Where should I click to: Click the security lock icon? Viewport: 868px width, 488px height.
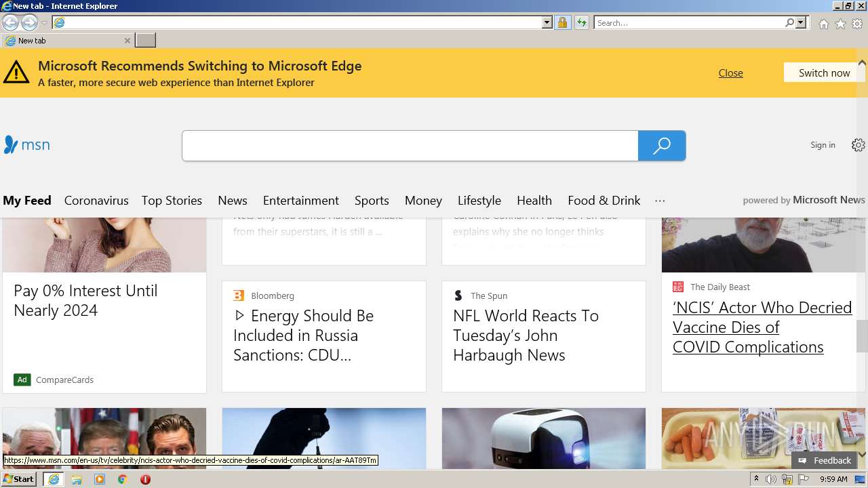tap(562, 22)
